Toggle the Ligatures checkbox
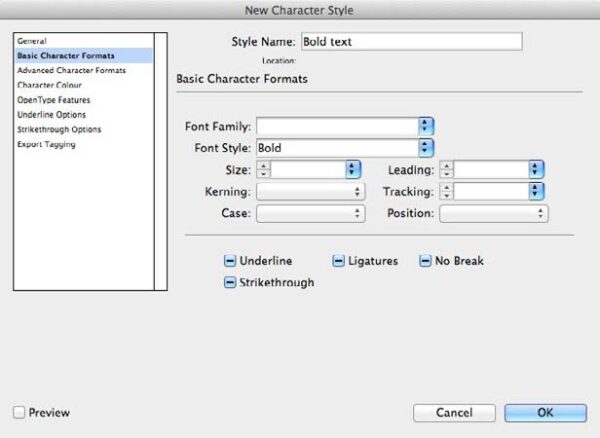The image size is (600, 438). [339, 261]
